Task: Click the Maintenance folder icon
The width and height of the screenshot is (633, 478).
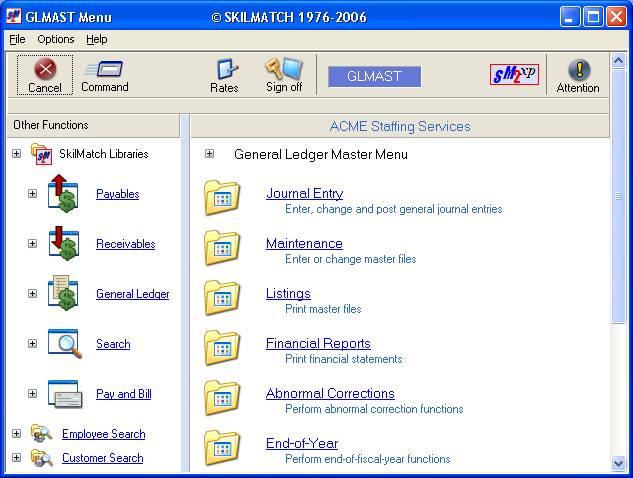Action: [x=222, y=248]
